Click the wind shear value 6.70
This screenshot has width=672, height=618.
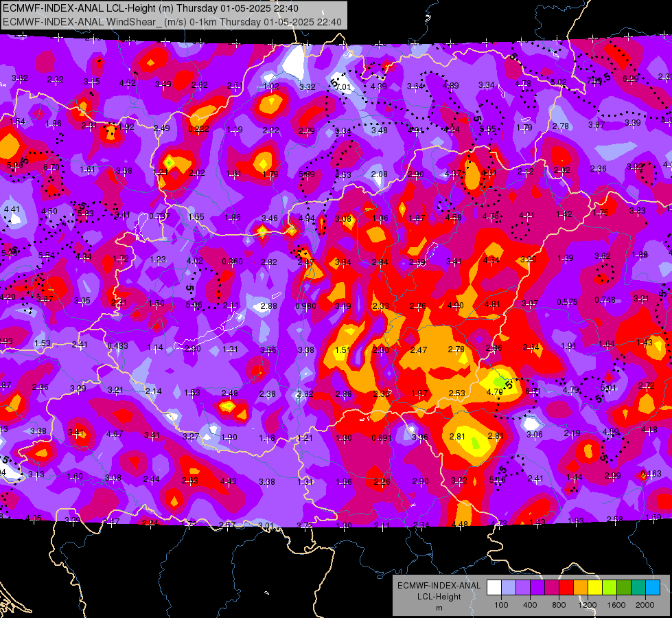pyautogui.click(x=51, y=168)
